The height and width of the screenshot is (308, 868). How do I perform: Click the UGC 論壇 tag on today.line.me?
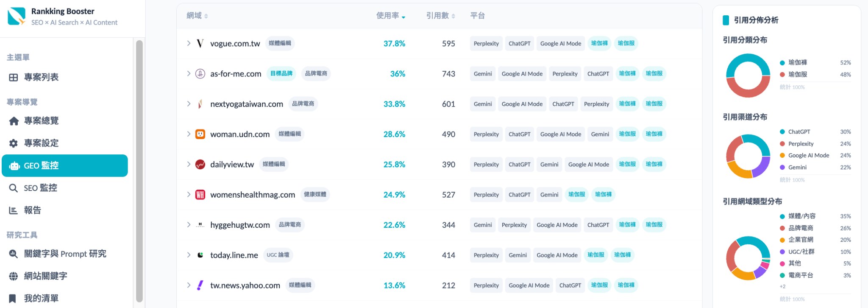coord(278,255)
